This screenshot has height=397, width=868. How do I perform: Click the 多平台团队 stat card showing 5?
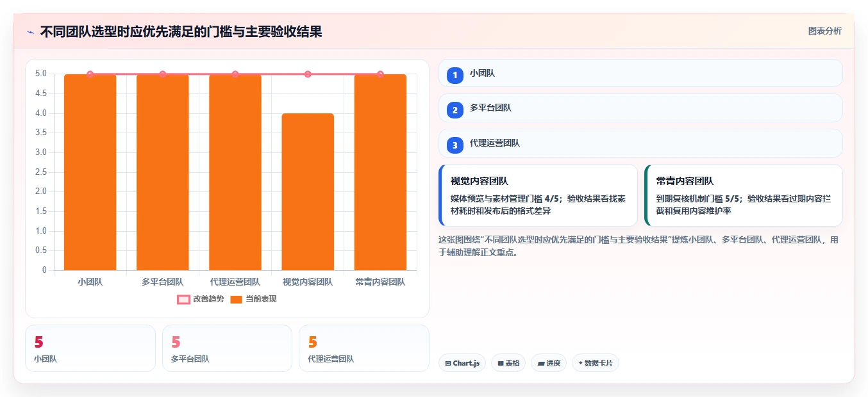pos(227,348)
